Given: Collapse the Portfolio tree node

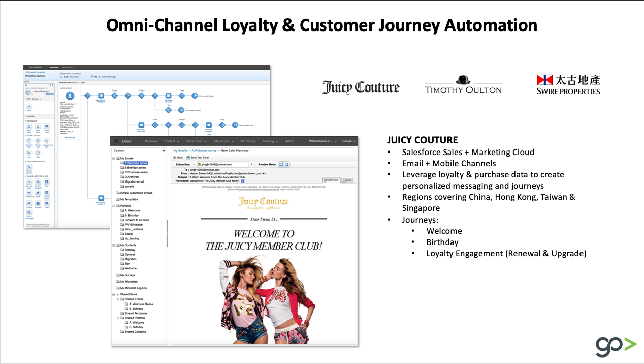Looking at the screenshot, I should (x=114, y=206).
